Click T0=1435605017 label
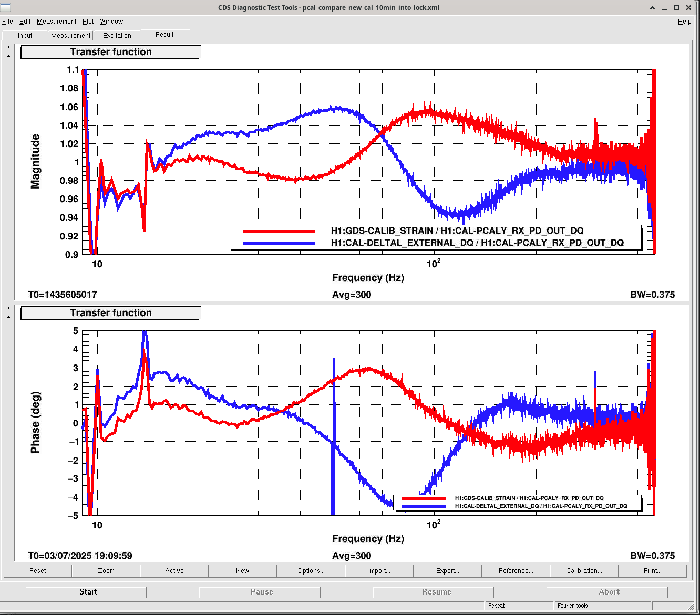The image size is (700, 615). pos(63,295)
